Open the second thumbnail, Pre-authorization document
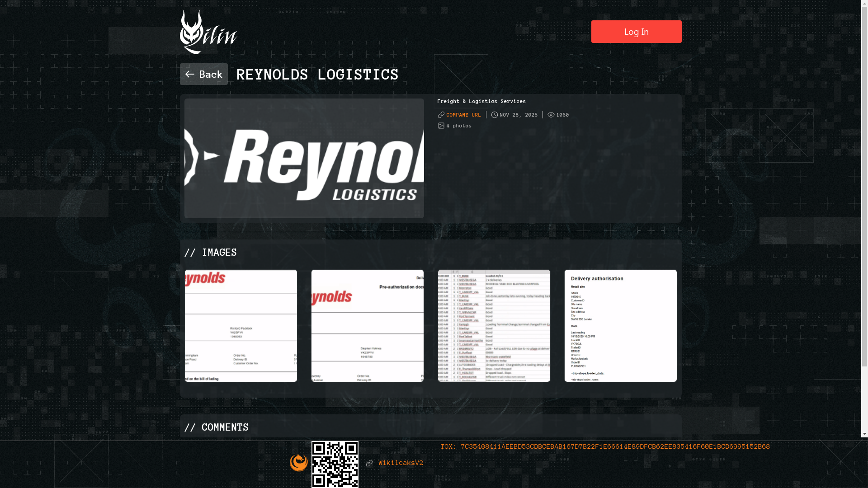Screen dimensions: 868x488 (368, 326)
